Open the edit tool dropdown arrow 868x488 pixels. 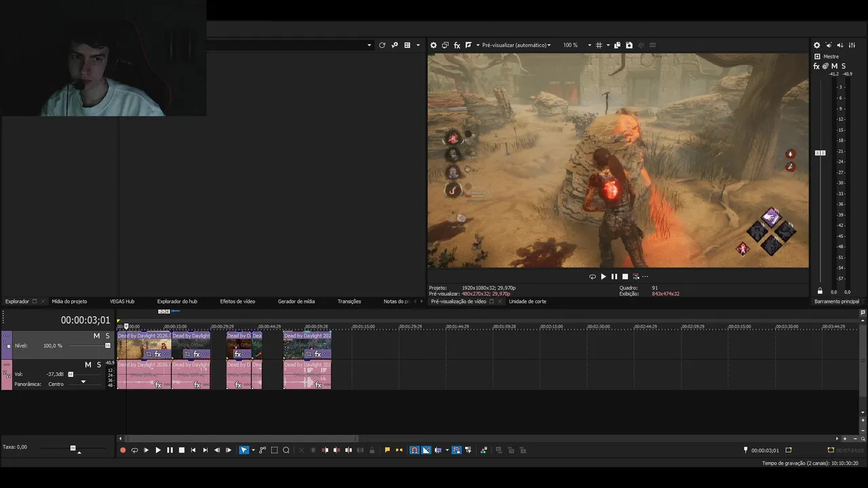[x=253, y=450]
